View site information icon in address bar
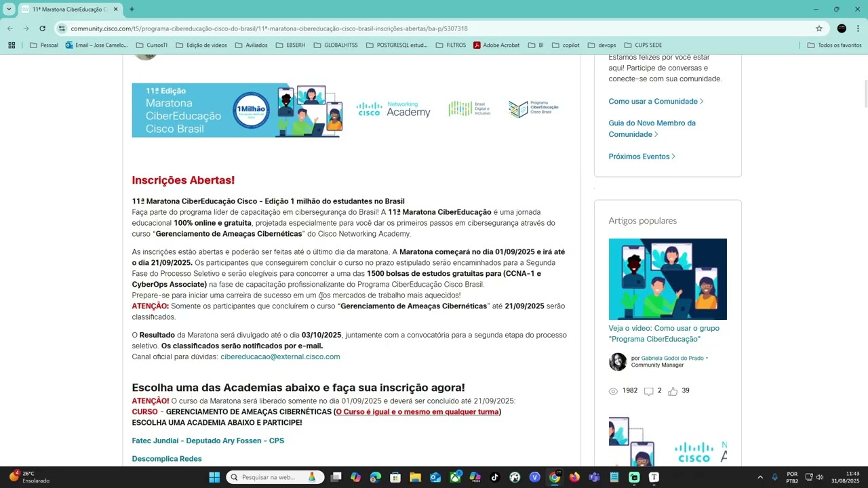 [x=62, y=28]
